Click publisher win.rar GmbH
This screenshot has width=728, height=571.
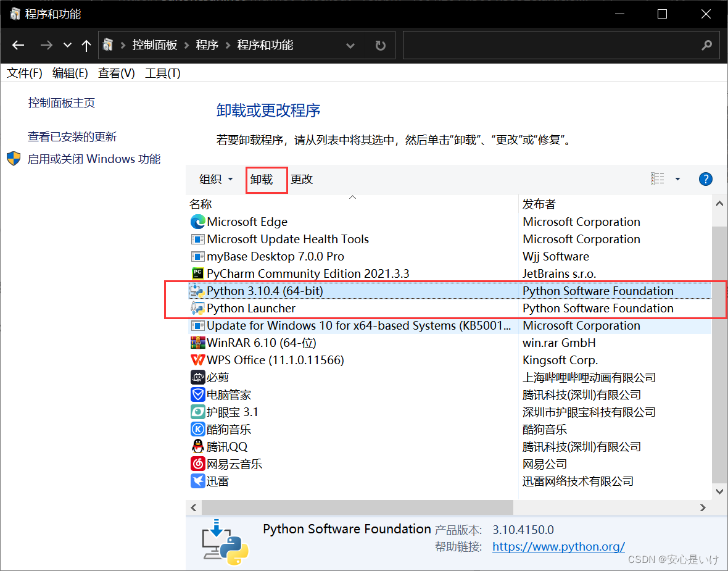559,343
